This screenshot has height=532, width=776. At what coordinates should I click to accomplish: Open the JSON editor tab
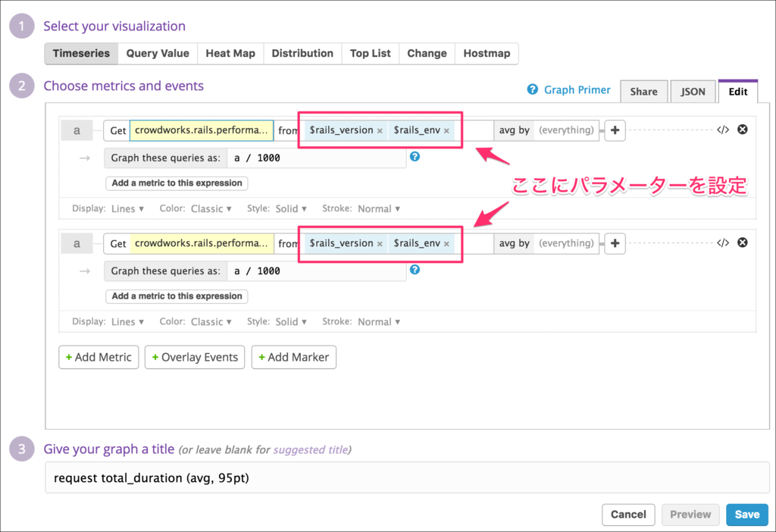pyautogui.click(x=693, y=92)
